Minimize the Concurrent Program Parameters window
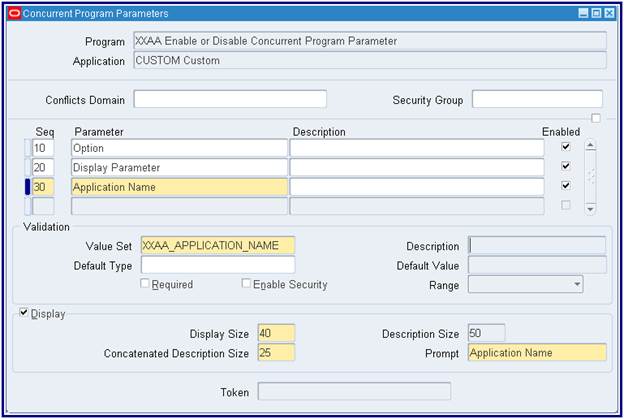624x419 pixels. pyautogui.click(x=583, y=13)
